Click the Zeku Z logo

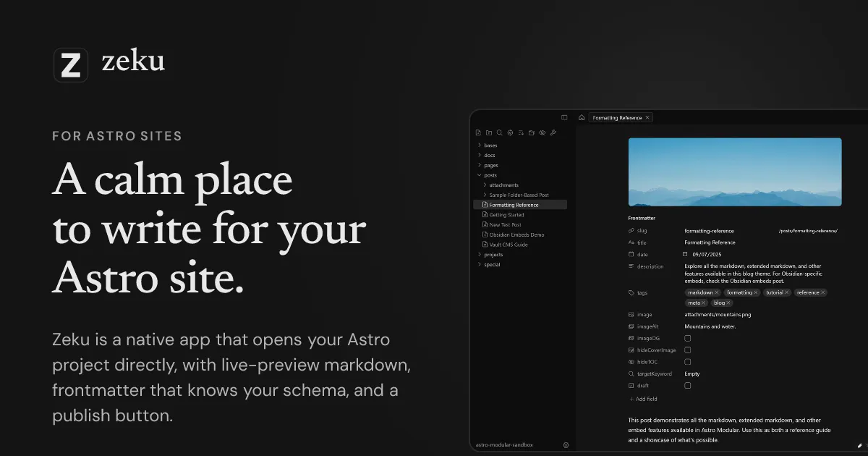pos(71,65)
